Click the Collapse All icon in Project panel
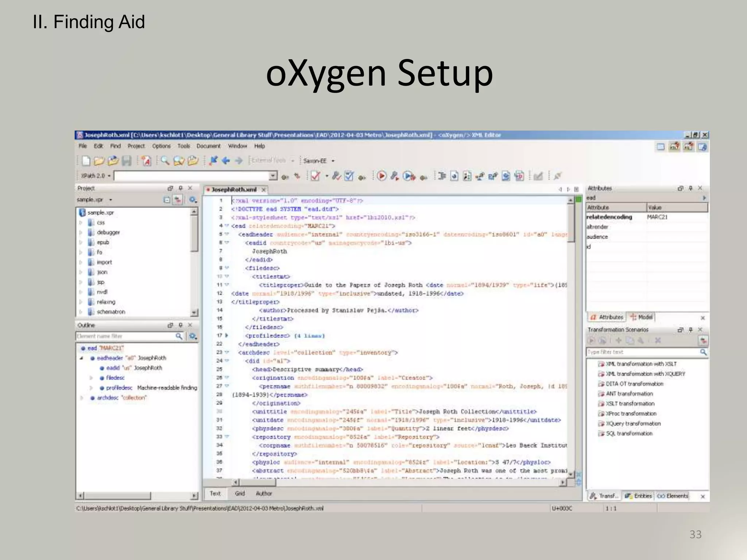747x560 pixels. (x=167, y=200)
